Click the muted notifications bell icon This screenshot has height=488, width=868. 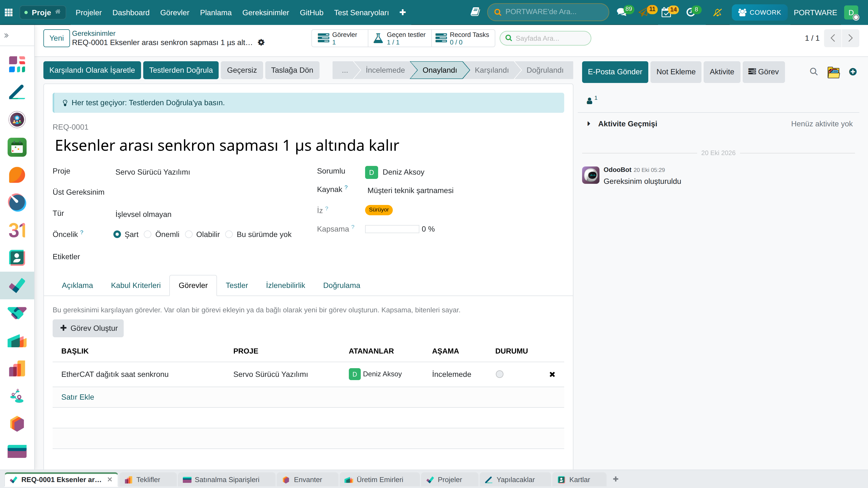coord(717,12)
